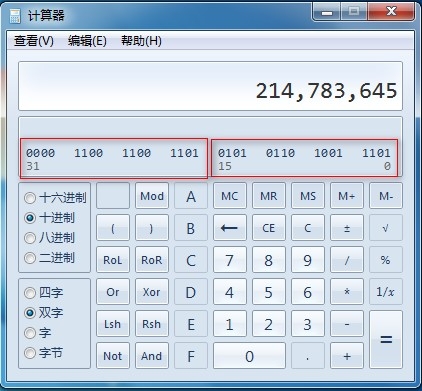Click the addition + button
This screenshot has width=422, height=391.
click(x=347, y=356)
